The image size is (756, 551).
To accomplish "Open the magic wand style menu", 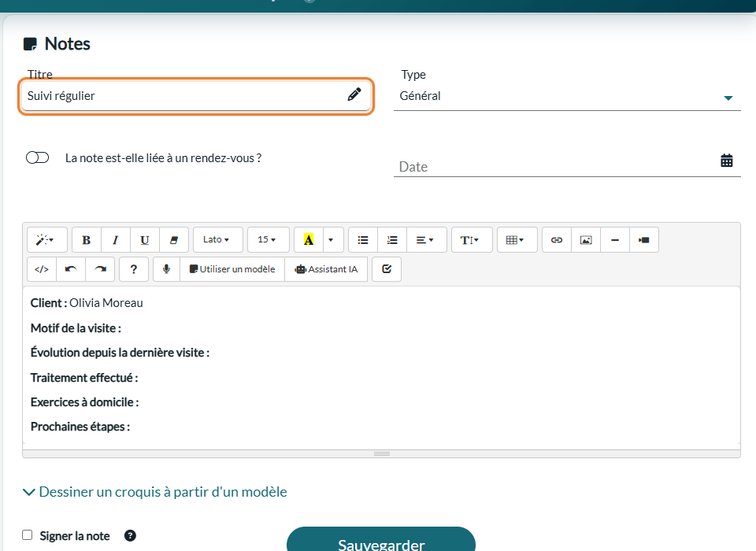I will [x=46, y=240].
